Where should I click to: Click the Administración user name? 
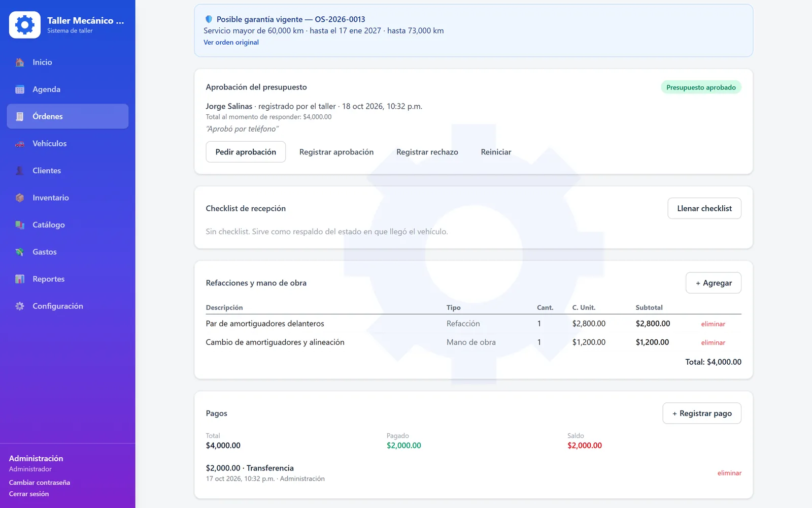click(36, 459)
